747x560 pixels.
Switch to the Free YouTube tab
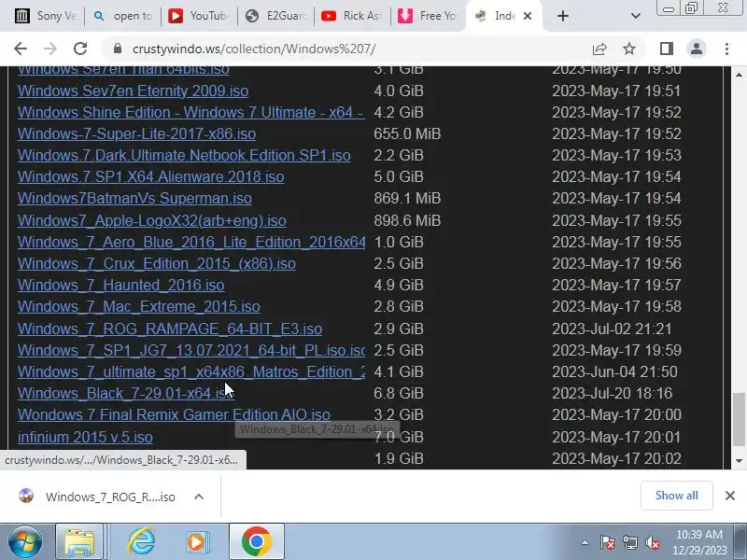(427, 16)
